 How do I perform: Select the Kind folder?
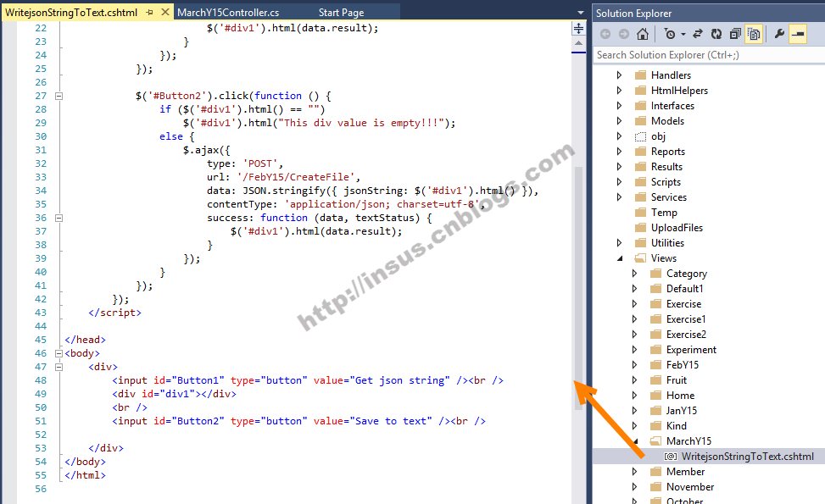pyautogui.click(x=676, y=426)
